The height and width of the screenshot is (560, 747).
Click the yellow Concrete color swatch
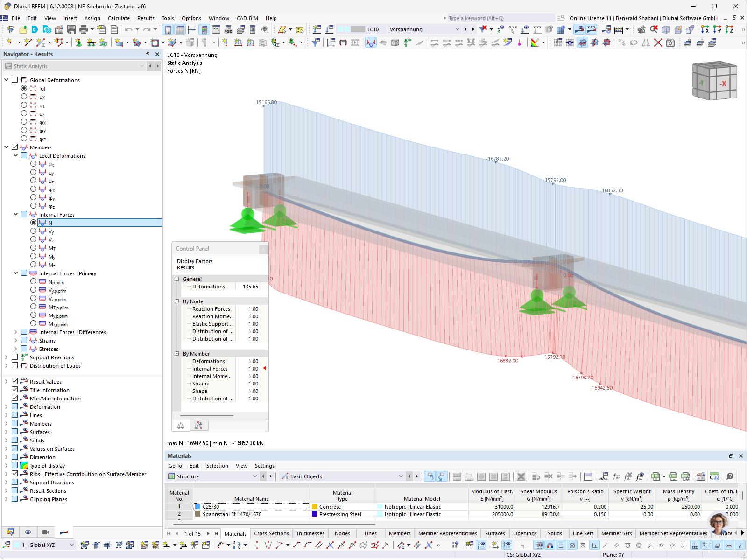click(x=314, y=506)
